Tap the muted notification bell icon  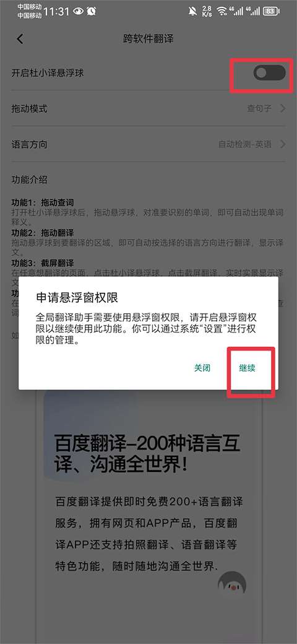coord(192,12)
